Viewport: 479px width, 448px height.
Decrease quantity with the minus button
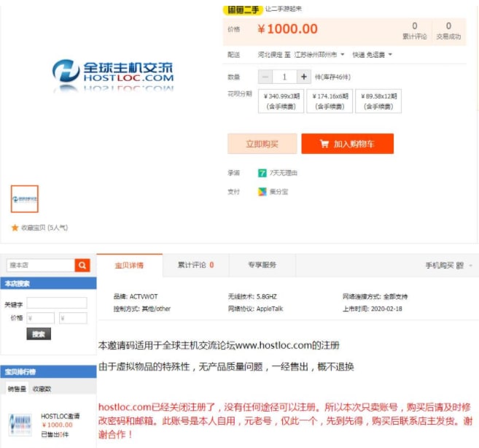pyautogui.click(x=265, y=77)
